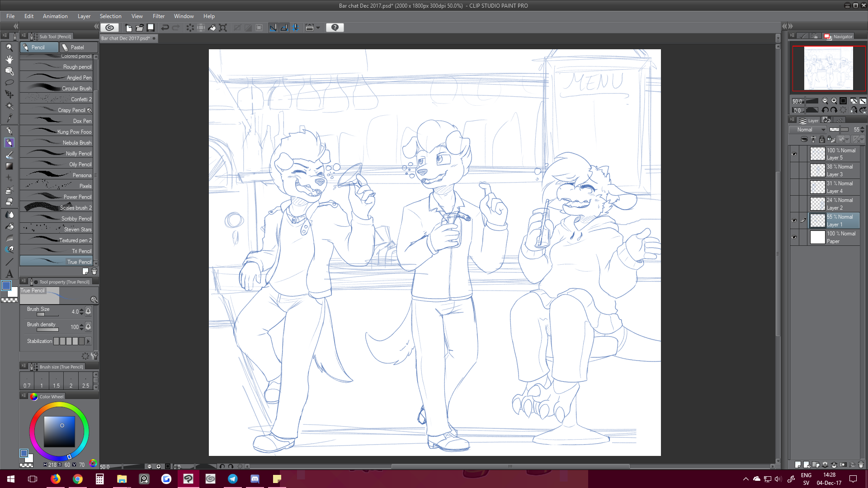Select the Zoom magnifier tool
This screenshot has height=488, width=868.
pos(9,47)
